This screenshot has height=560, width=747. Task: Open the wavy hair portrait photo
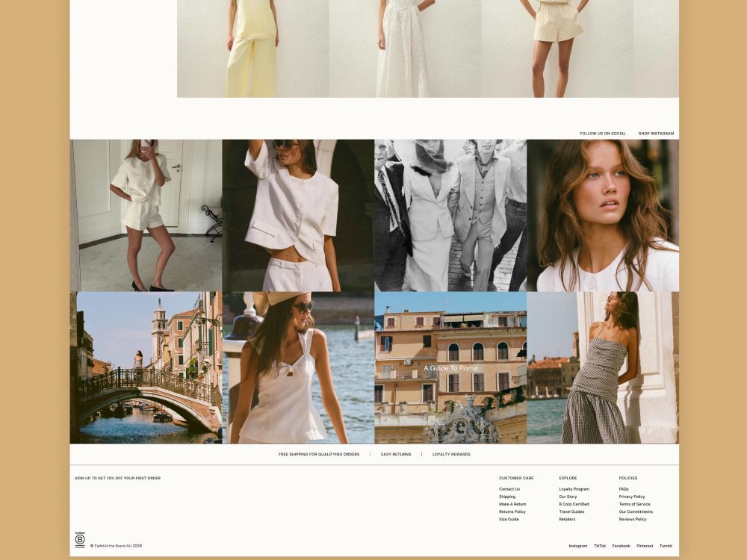[603, 215]
